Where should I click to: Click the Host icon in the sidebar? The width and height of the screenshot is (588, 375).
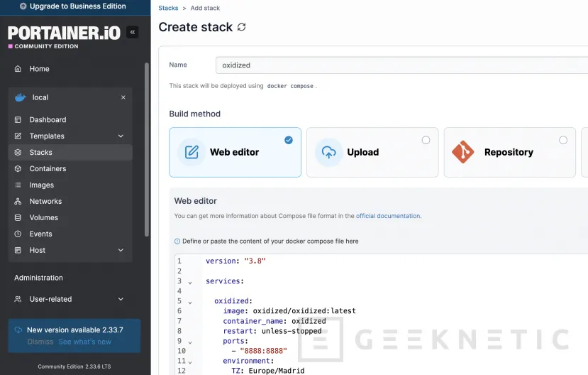pyautogui.click(x=18, y=250)
